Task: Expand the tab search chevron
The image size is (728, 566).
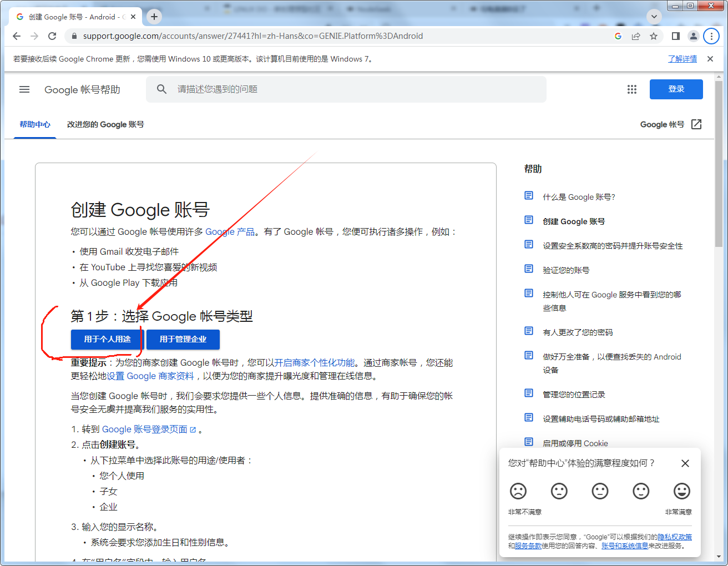Action: (654, 17)
